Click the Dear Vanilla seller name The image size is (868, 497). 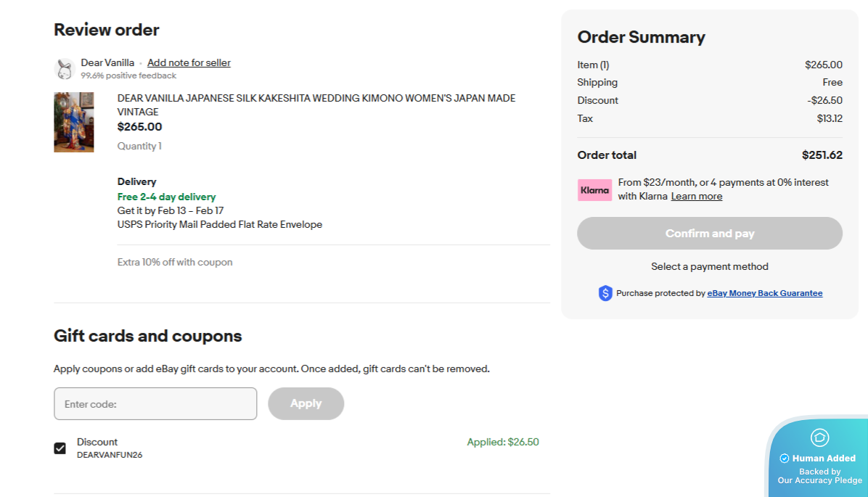click(x=107, y=63)
